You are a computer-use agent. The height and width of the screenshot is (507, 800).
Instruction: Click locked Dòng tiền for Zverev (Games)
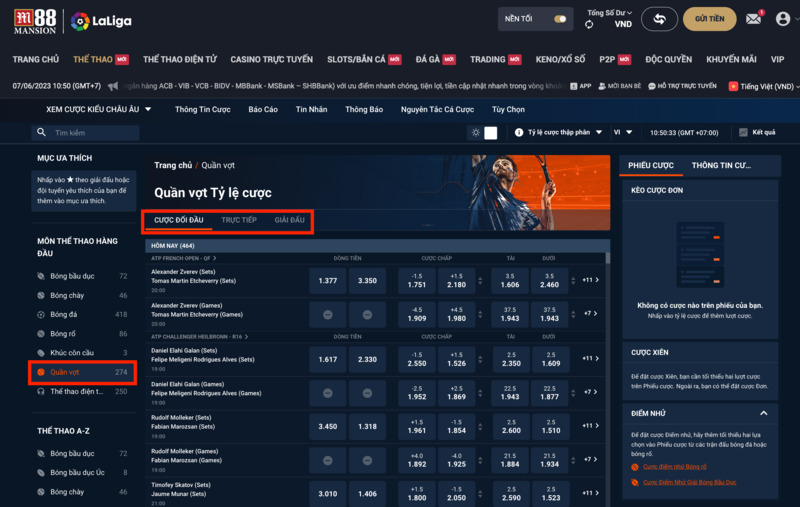click(x=328, y=315)
